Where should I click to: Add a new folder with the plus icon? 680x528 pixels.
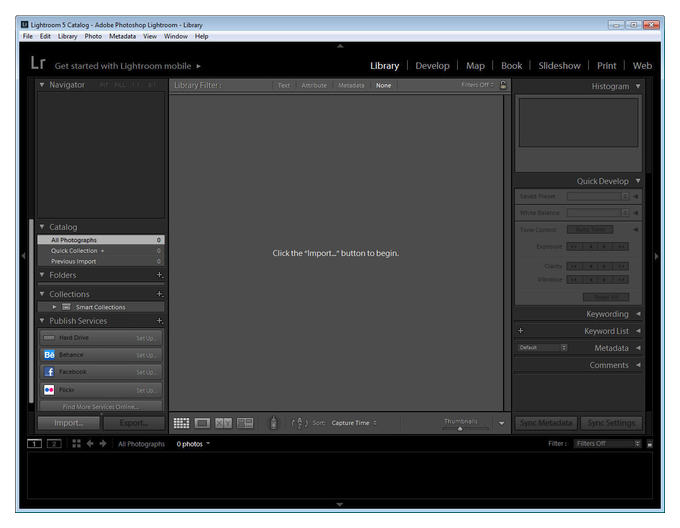pos(160,275)
